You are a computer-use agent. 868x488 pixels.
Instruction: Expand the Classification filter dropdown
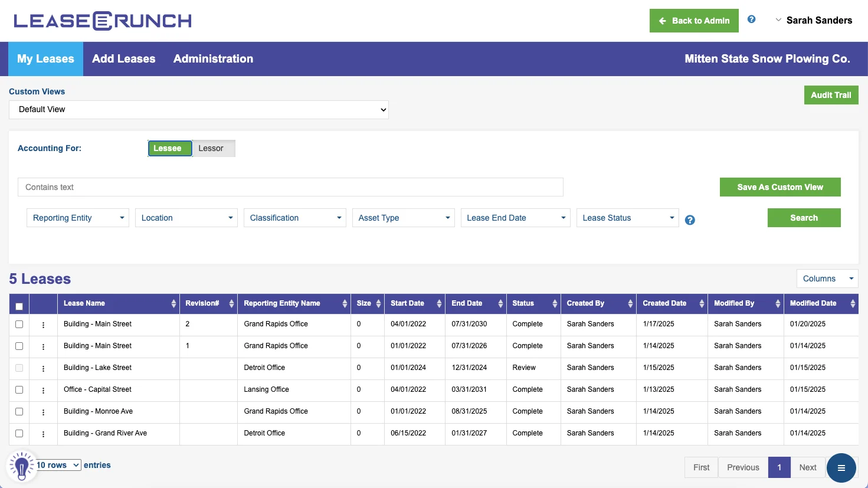pos(295,218)
